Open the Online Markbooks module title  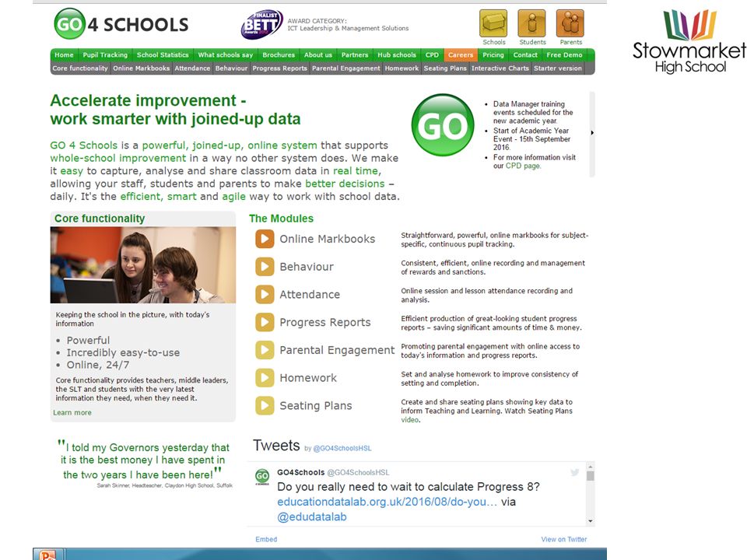coord(328,239)
